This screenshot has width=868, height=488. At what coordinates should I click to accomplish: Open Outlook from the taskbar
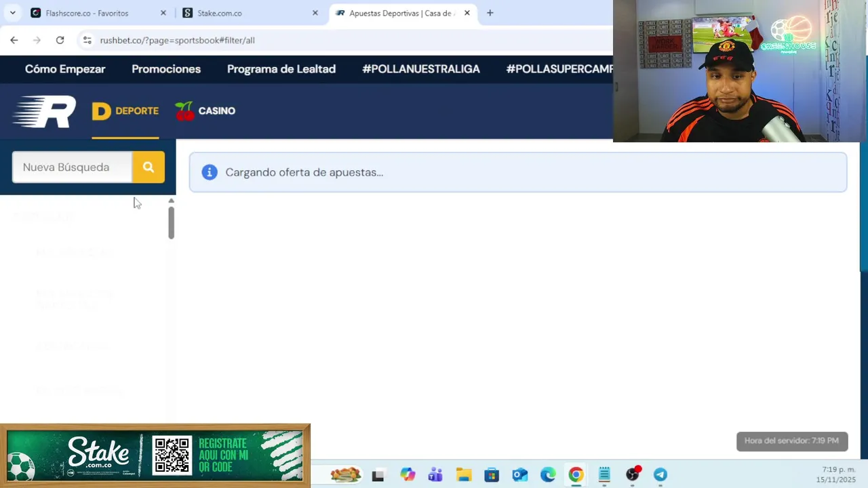point(520,475)
